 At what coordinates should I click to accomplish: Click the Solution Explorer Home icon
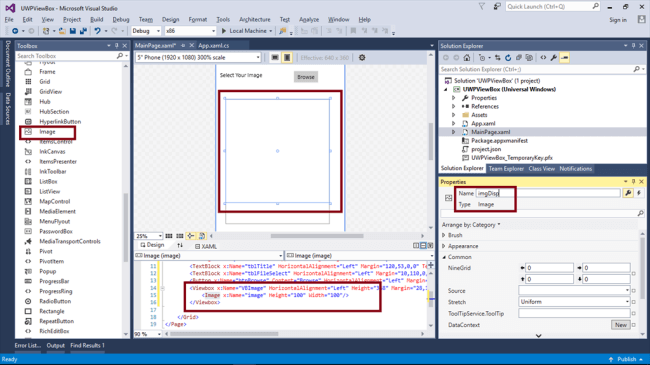(x=467, y=58)
